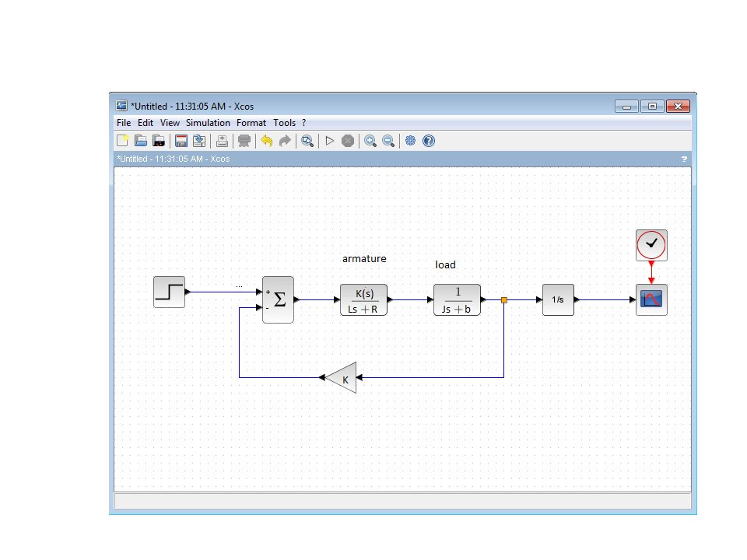The height and width of the screenshot is (560, 747).
Task: Undo the last action
Action: coord(267,141)
